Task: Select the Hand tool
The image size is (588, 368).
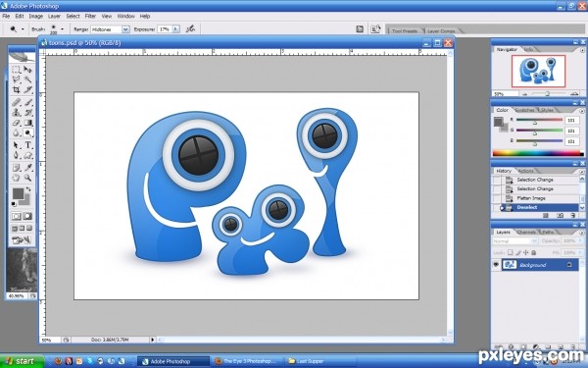Action: tap(16, 178)
